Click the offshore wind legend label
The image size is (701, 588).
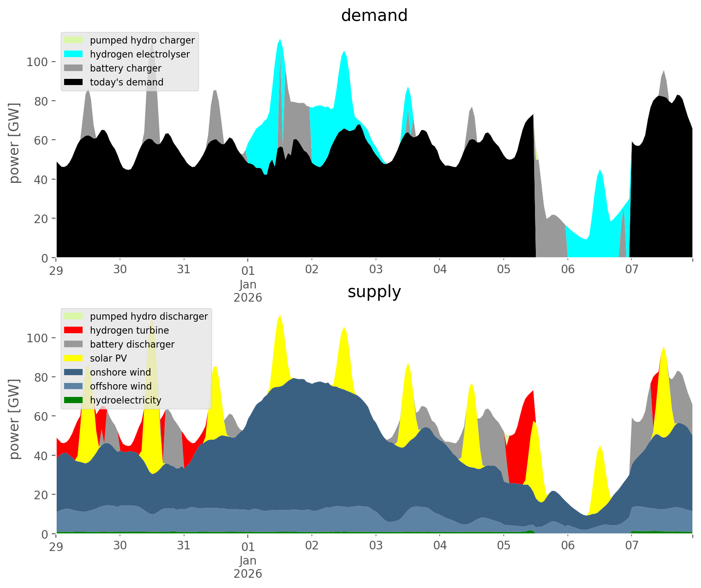point(120,386)
